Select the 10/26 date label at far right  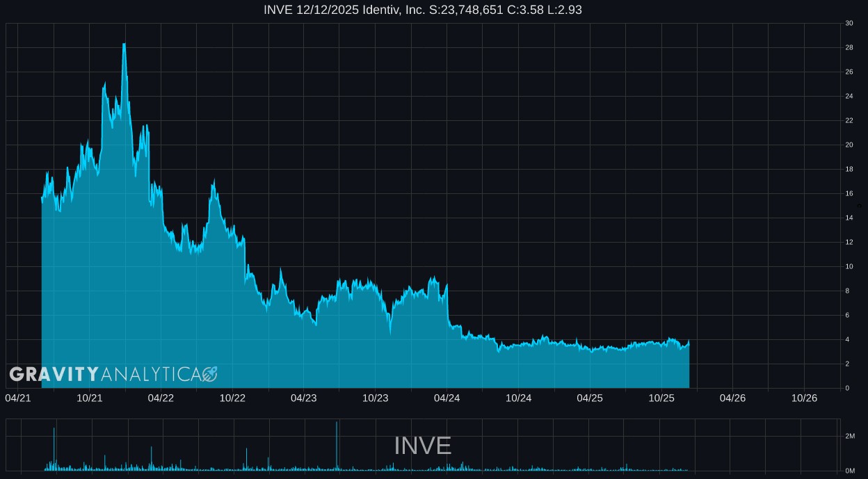pyautogui.click(x=804, y=398)
